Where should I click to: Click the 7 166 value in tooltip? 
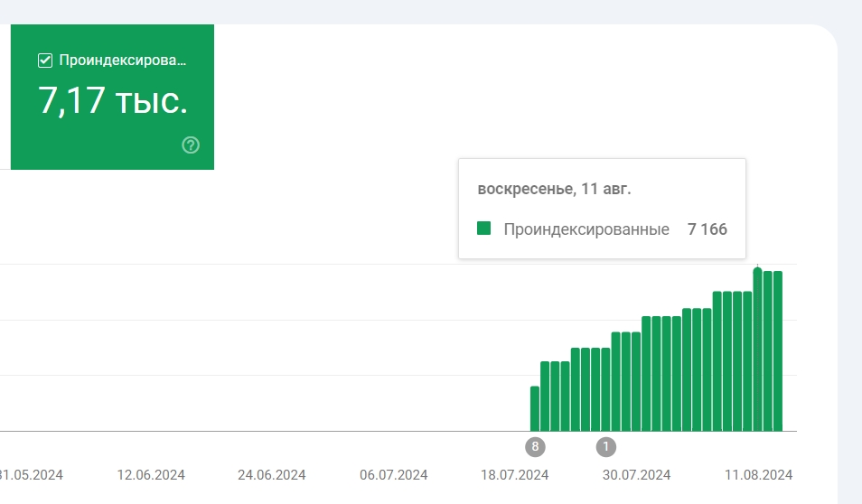[x=707, y=229]
